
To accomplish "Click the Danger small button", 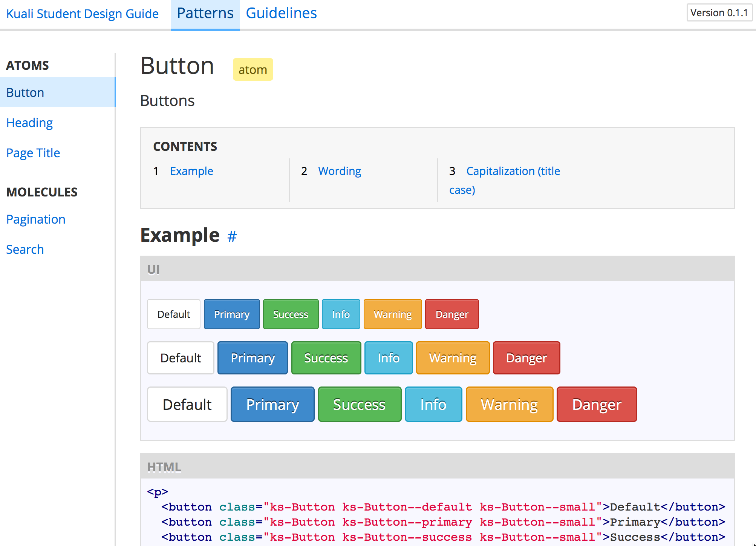I will pos(451,314).
